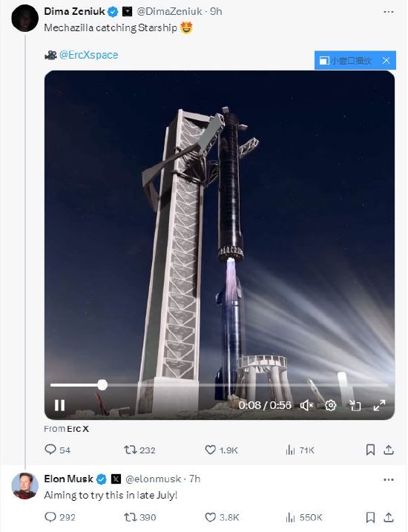Close the small-window playback banner
408x532 pixels.
click(x=386, y=60)
